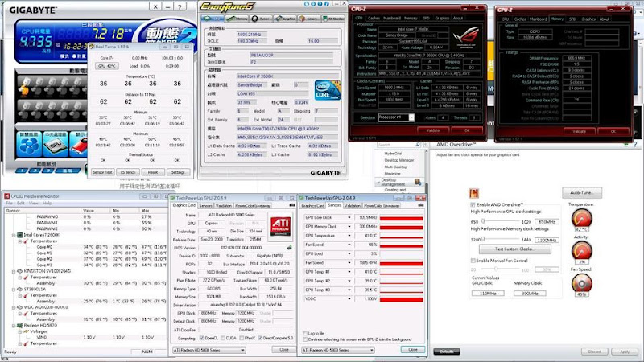Click the ATI Radeon logo in GPU-Z
Image resolution: width=644 pixels, height=362 pixels.
pos(280,226)
